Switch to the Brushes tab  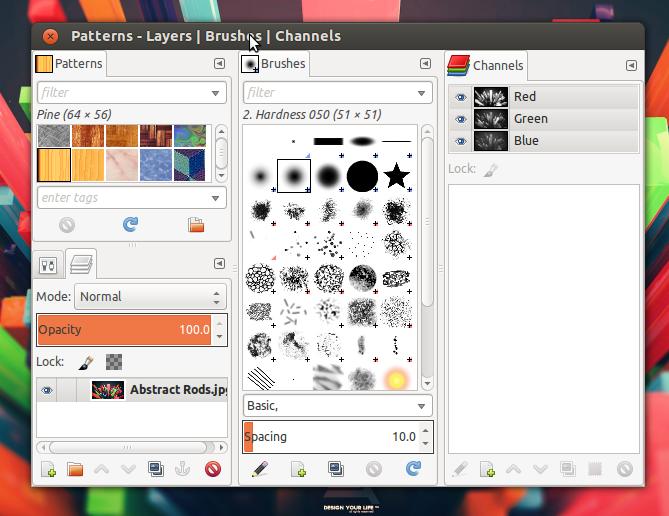(x=275, y=64)
